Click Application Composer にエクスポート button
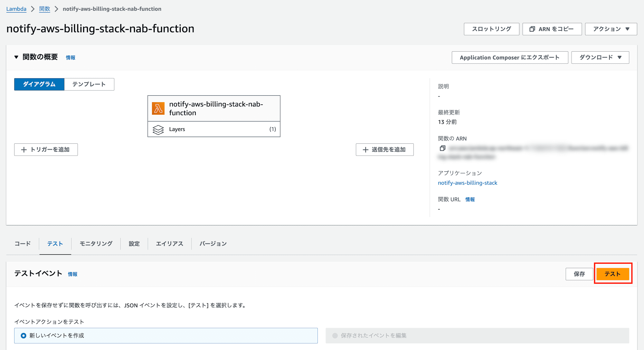The image size is (644, 350). pos(510,57)
